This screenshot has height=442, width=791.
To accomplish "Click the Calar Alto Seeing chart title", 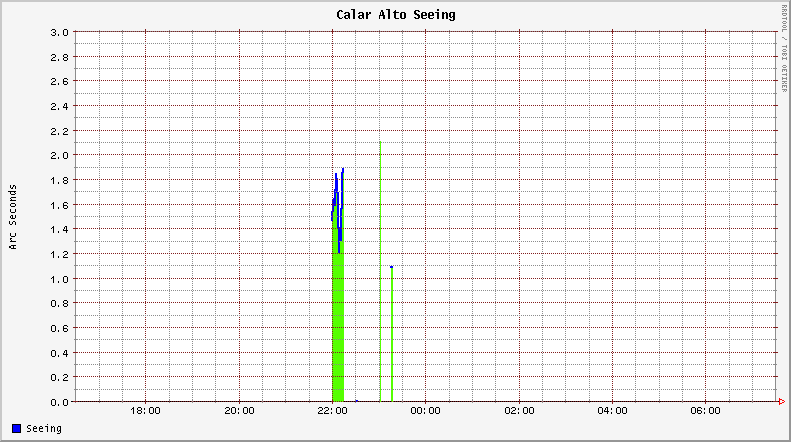I will click(395, 15).
